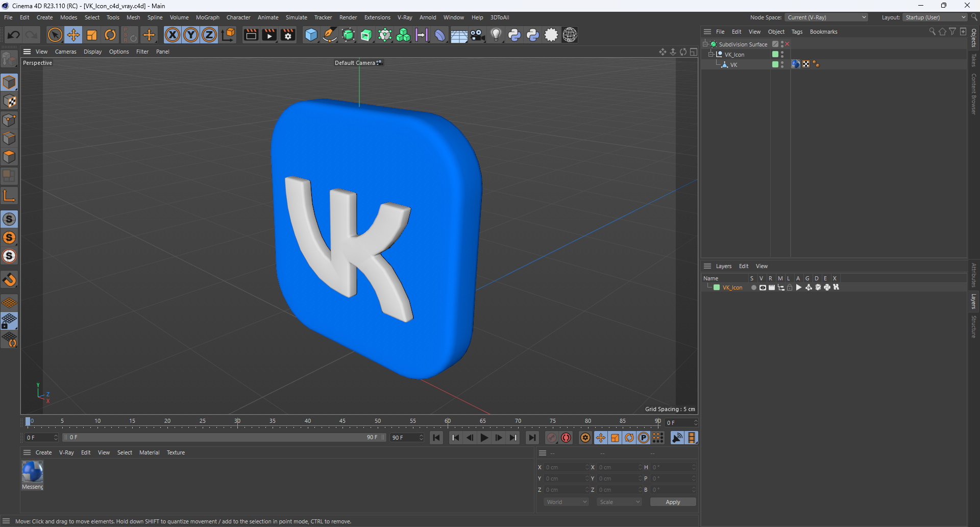Open Layout Startup dropdown
This screenshot has width=980, height=527.
(935, 17)
